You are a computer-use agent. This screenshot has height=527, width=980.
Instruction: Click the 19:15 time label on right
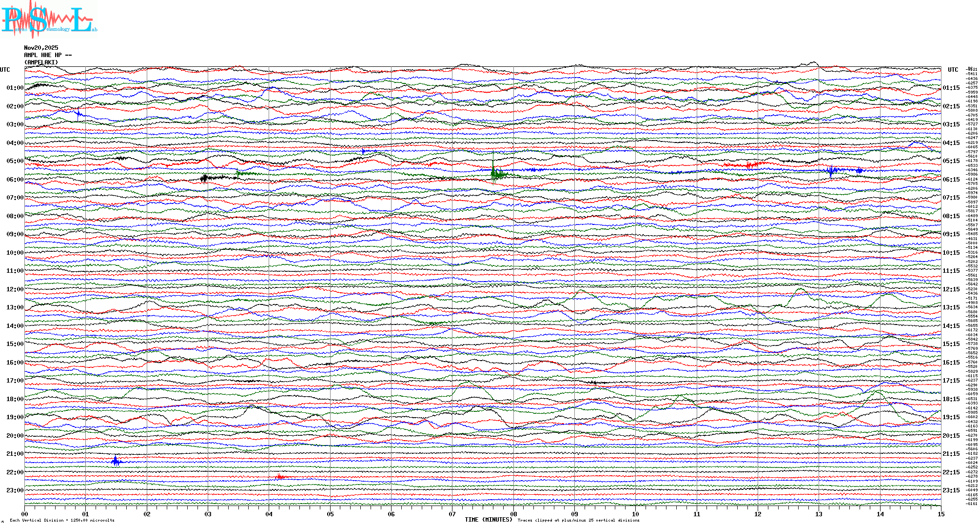click(951, 417)
